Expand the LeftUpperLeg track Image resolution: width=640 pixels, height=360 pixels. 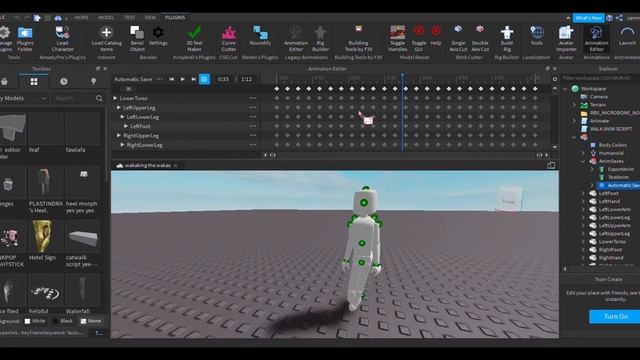tap(119, 108)
